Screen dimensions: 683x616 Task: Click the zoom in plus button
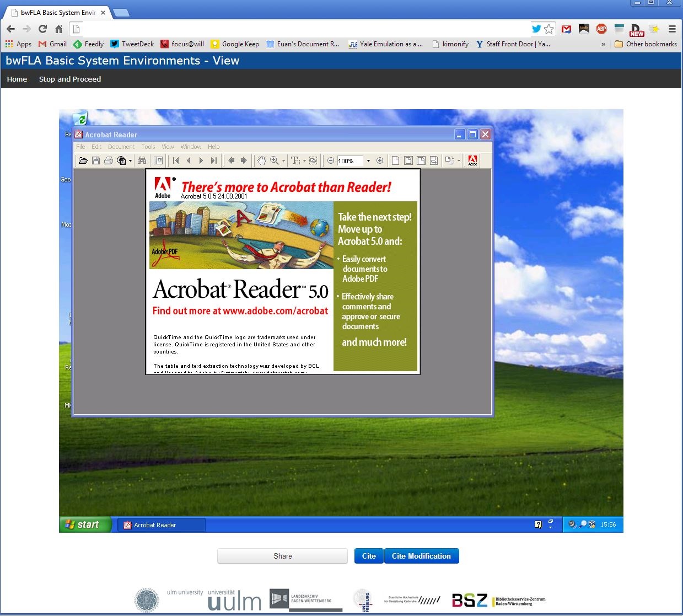point(380,161)
